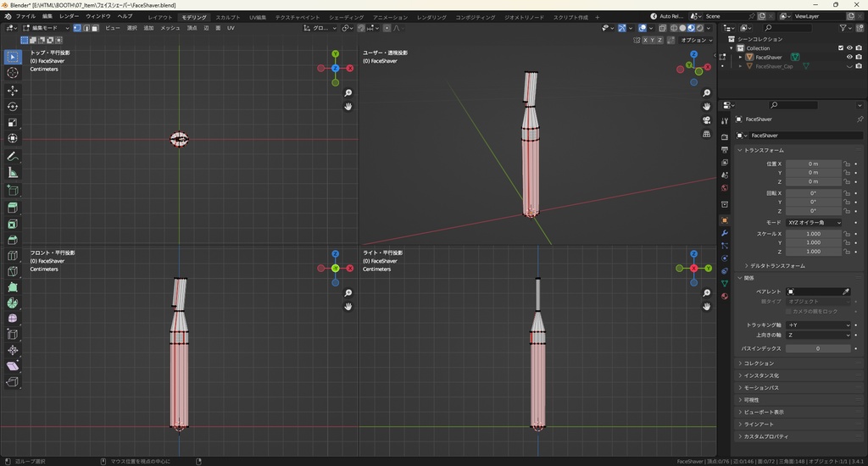The image size is (868, 466).
Task: Enable edge select mode
Action: point(86,28)
